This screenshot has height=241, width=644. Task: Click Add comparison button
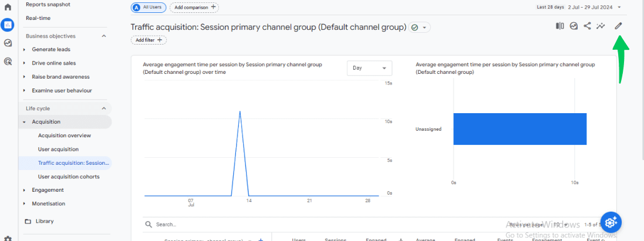point(194,7)
